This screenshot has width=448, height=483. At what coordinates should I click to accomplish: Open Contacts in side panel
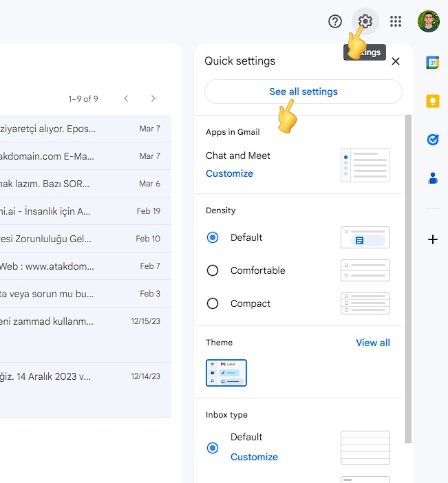tap(433, 178)
